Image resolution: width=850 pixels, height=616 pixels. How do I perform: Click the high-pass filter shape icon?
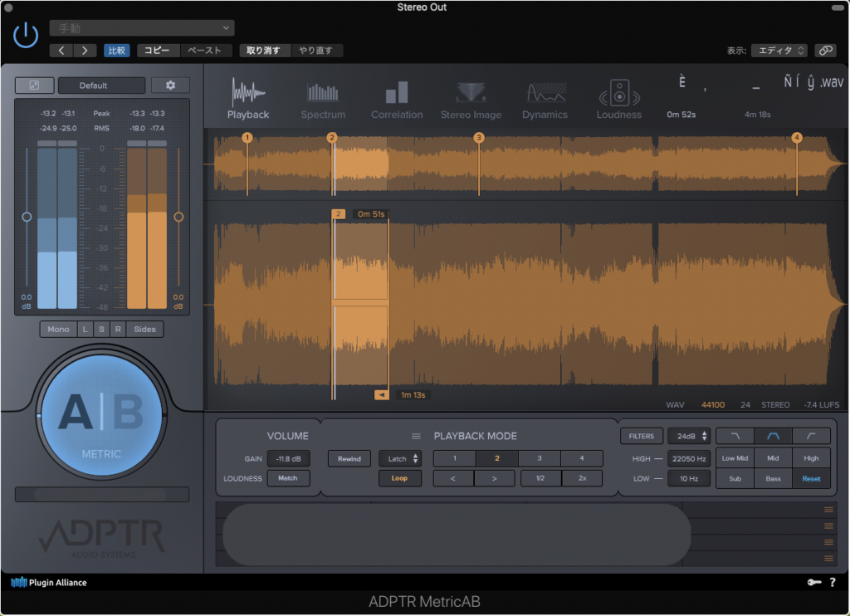[811, 436]
